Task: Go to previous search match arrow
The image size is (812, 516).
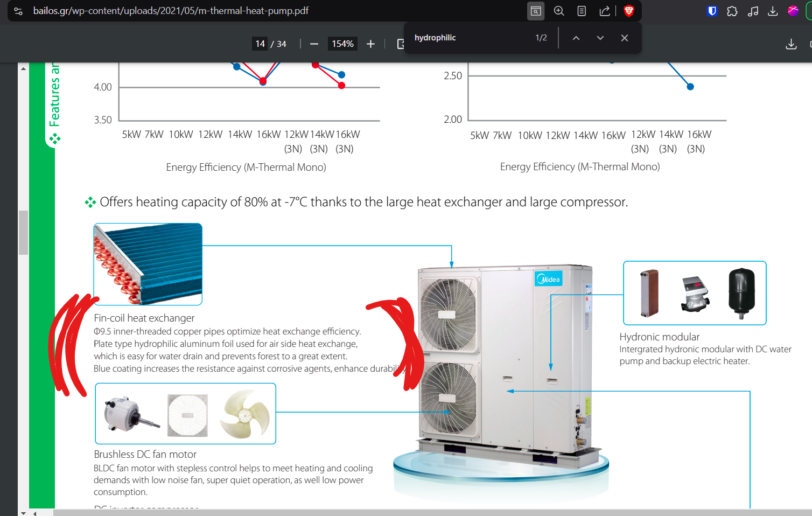Action: pos(576,38)
